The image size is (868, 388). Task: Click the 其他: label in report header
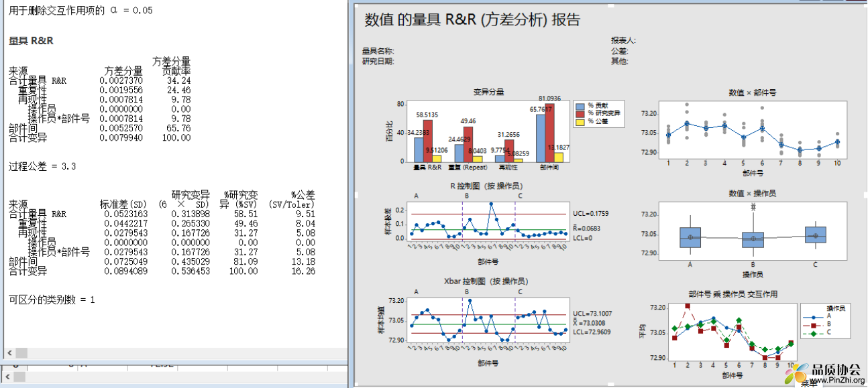(619, 61)
